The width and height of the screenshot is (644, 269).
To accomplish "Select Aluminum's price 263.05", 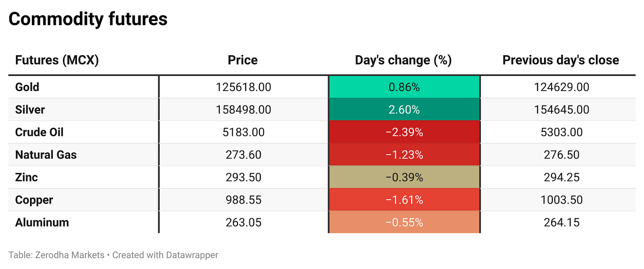I will click(243, 222).
